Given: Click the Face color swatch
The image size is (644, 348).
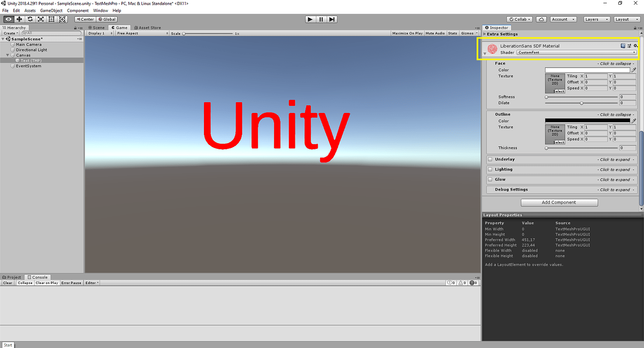Looking at the screenshot, I should coord(588,70).
